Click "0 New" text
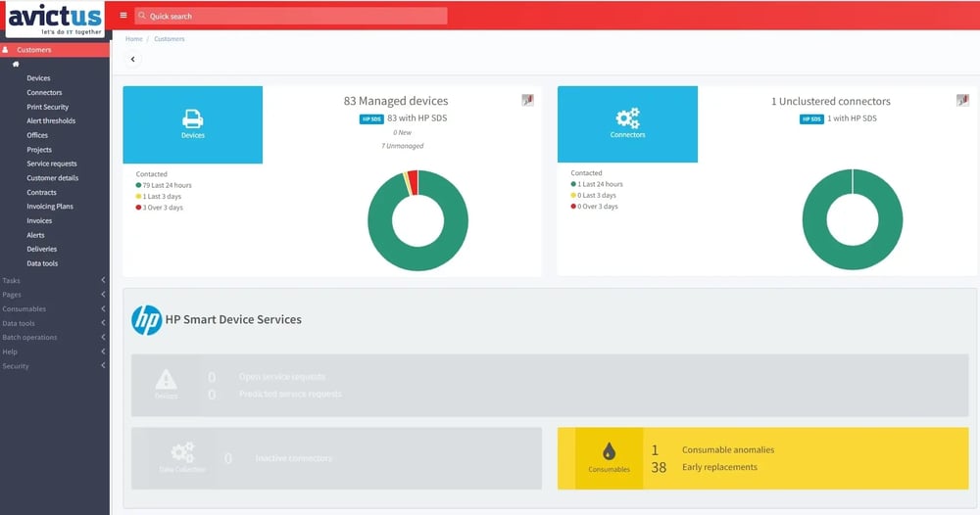 pyautogui.click(x=403, y=132)
